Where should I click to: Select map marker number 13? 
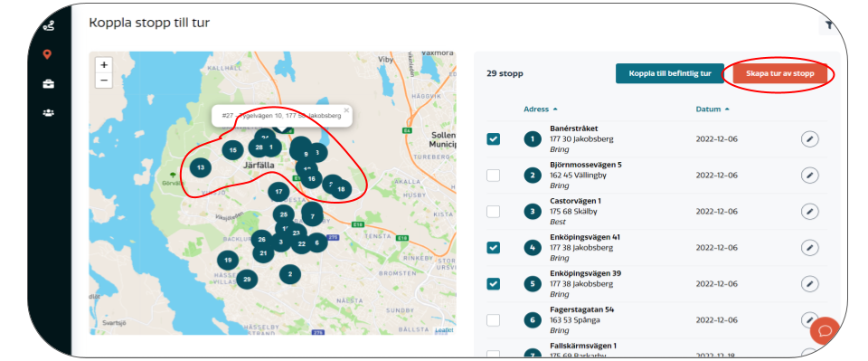(201, 167)
